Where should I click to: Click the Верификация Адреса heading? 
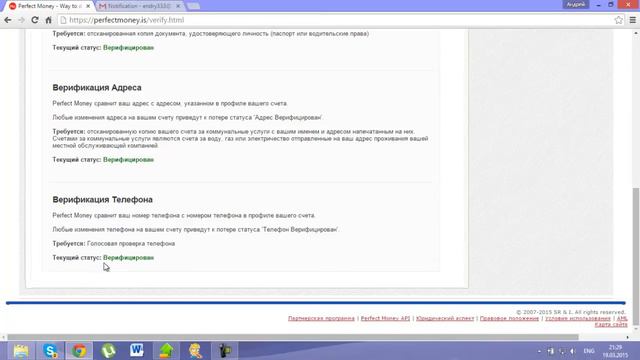point(97,87)
